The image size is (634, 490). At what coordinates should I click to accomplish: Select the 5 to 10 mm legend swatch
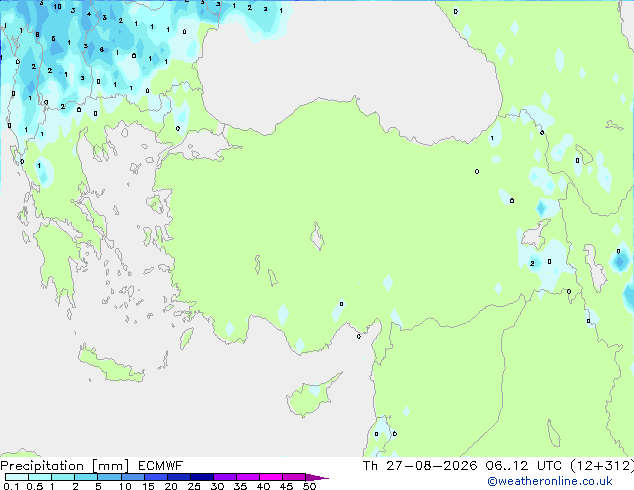pos(109,477)
